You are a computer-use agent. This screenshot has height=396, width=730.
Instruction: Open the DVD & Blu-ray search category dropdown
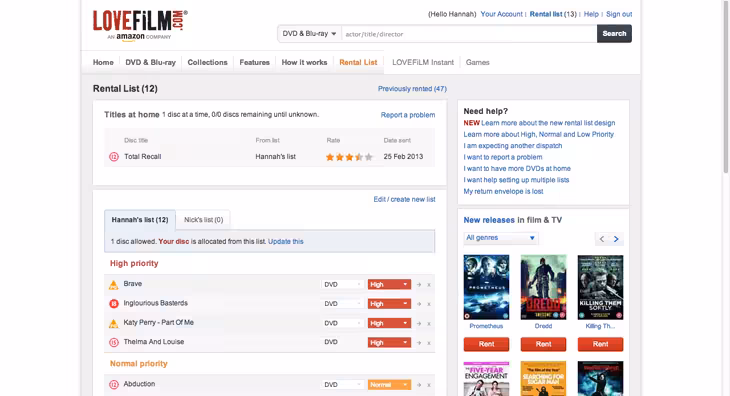(309, 34)
